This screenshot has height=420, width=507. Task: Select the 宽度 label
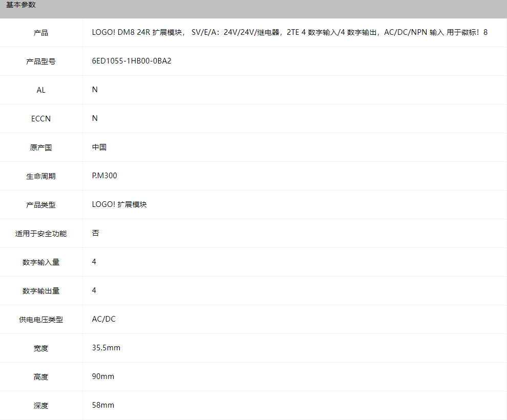pyautogui.click(x=41, y=348)
